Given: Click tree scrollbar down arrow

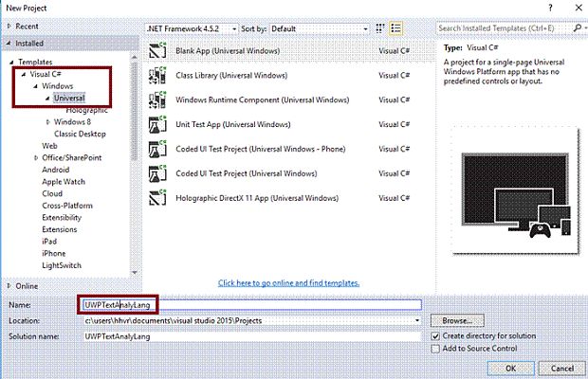Looking at the screenshot, I should 135,273.
